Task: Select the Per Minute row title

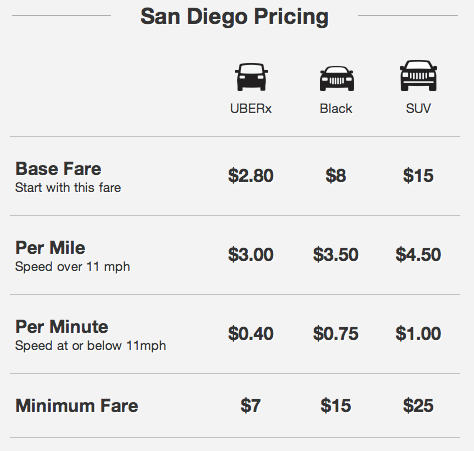Action: point(62,327)
